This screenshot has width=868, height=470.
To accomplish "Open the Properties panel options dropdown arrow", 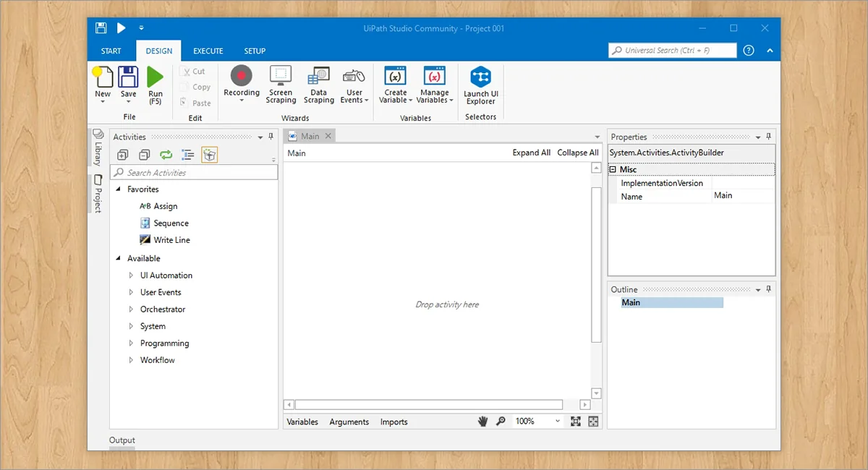I will pos(758,137).
